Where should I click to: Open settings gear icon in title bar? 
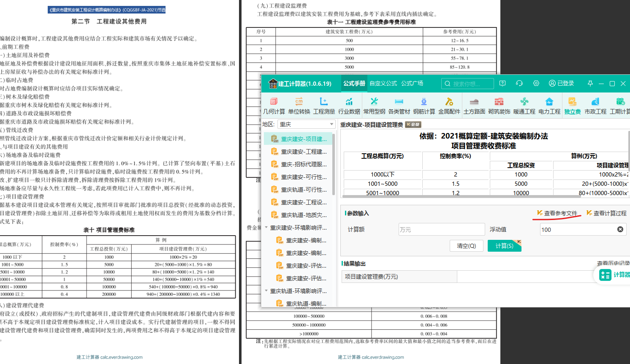pyautogui.click(x=536, y=84)
